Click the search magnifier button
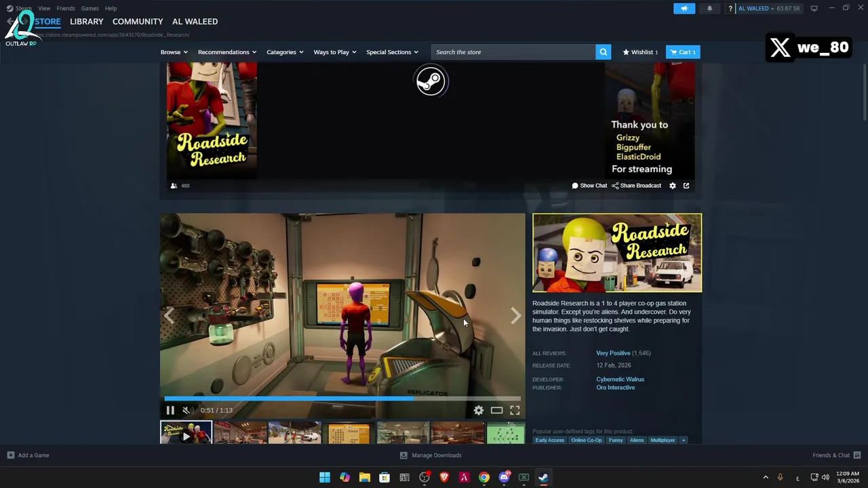Screen dimensions: 868x488 [x=603, y=52]
